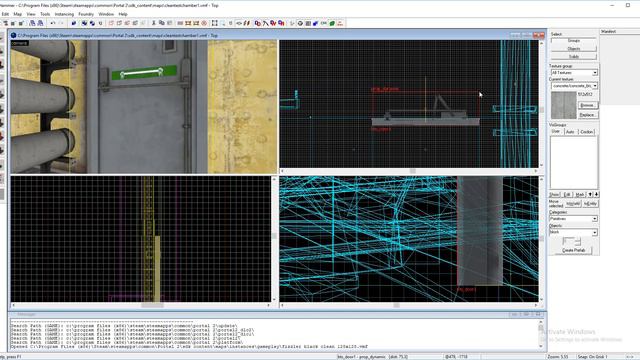The width and height of the screenshot is (640, 360).
Task: Click the Carve toolbar icon
Action: (x=74, y=23)
